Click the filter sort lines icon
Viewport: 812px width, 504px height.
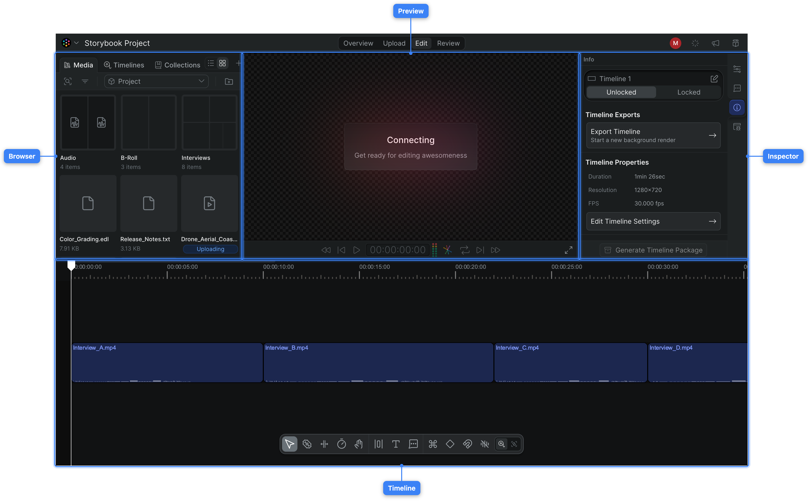click(85, 81)
